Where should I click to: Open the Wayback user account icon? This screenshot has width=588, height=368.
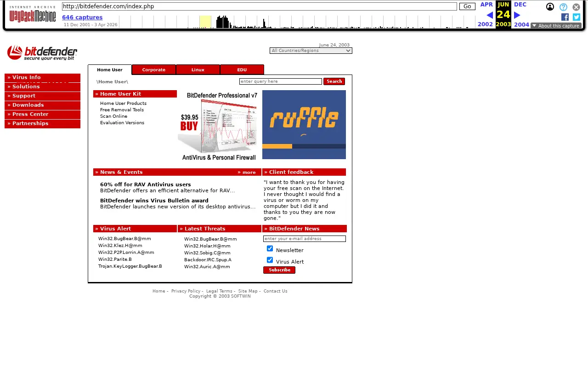(550, 7)
